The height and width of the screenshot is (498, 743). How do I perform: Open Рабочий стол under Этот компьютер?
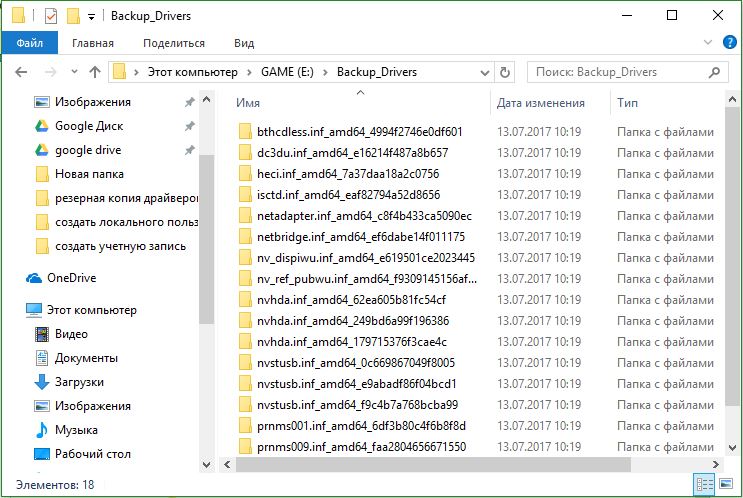pyautogui.click(x=92, y=454)
